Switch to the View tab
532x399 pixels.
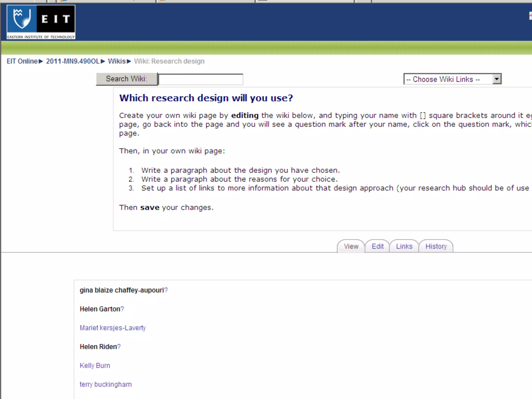[351, 246]
